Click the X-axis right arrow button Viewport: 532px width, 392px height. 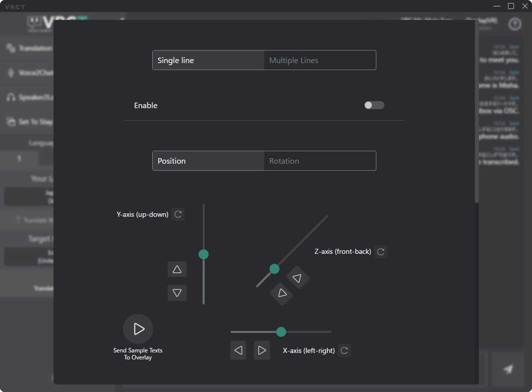click(261, 350)
